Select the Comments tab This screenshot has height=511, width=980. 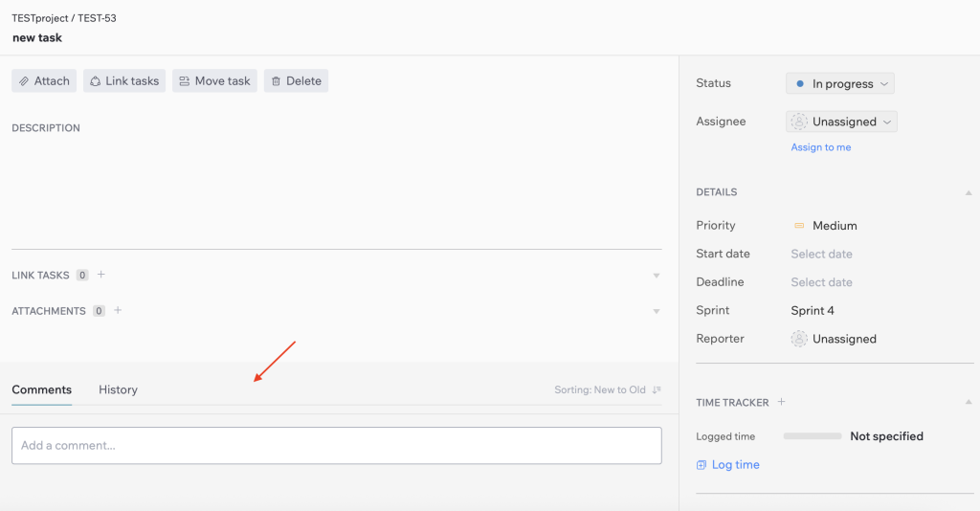[x=42, y=389]
